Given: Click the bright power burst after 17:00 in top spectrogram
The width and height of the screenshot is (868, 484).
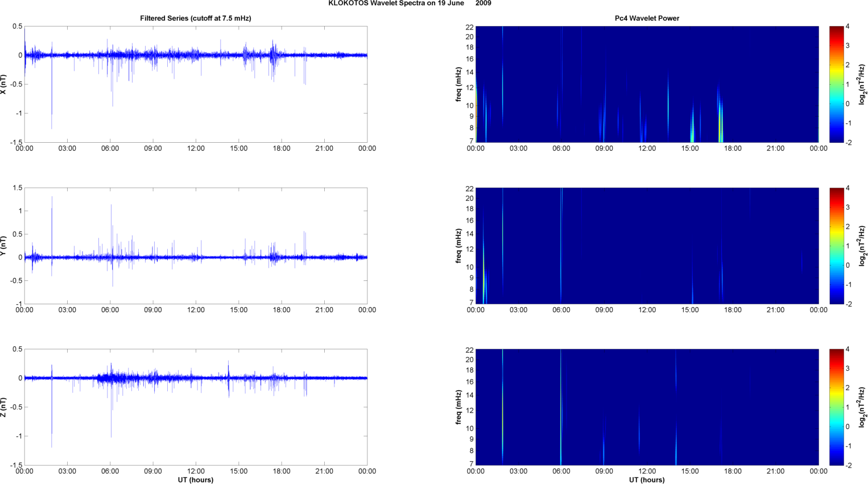Looking at the screenshot, I should tap(720, 125).
